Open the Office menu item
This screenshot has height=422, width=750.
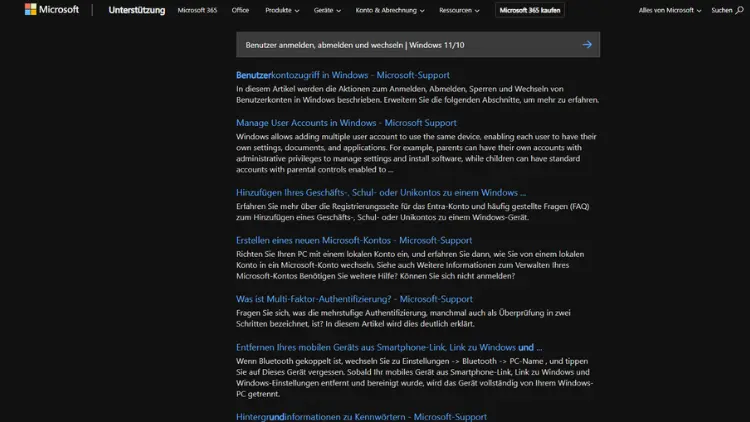[x=240, y=10]
